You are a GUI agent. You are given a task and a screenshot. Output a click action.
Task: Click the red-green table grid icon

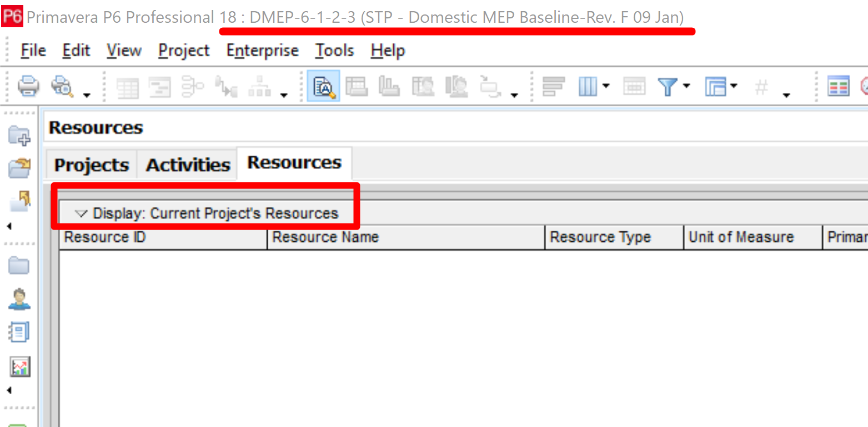click(839, 87)
